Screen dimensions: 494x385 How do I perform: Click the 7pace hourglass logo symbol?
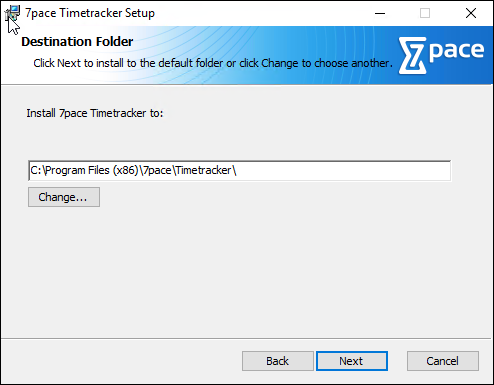[413, 56]
